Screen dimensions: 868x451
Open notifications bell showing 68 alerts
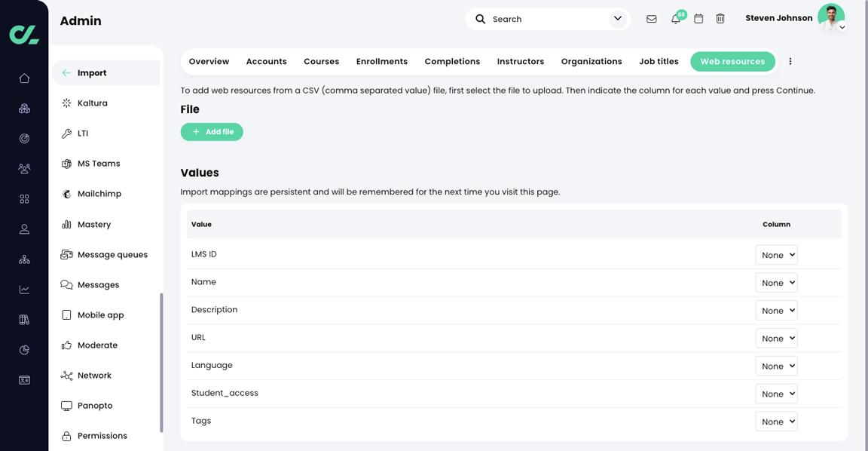click(x=675, y=19)
